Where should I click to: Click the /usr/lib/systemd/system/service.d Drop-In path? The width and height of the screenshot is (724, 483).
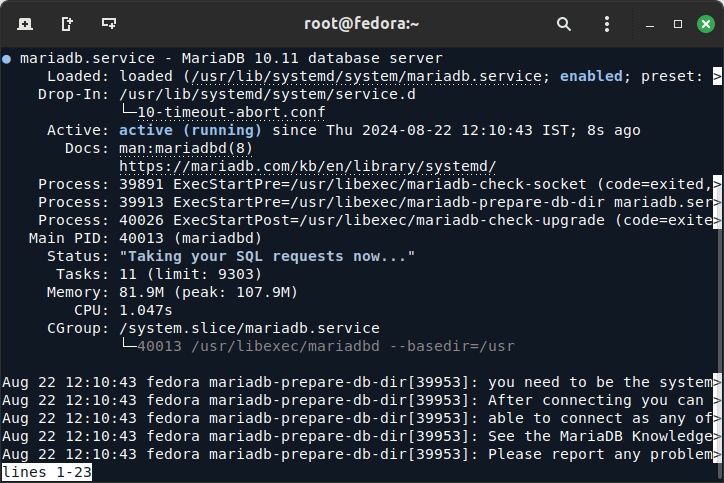coord(267,94)
